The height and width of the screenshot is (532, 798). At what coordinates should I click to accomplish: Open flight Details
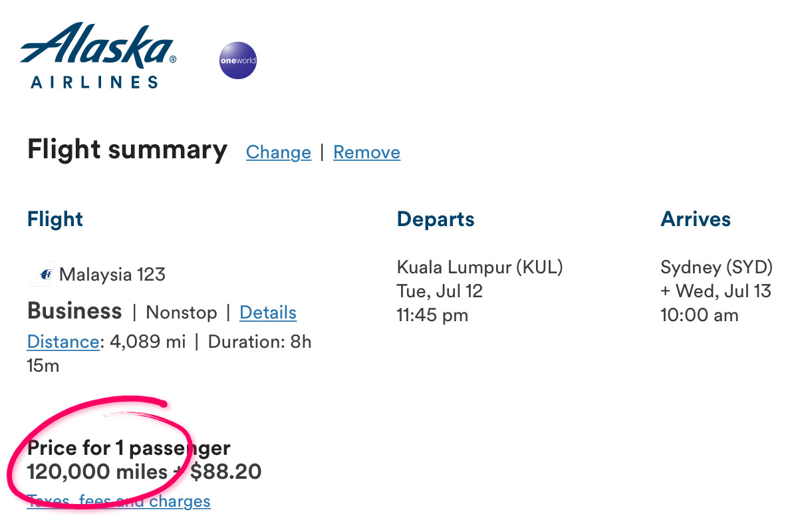coord(268,313)
